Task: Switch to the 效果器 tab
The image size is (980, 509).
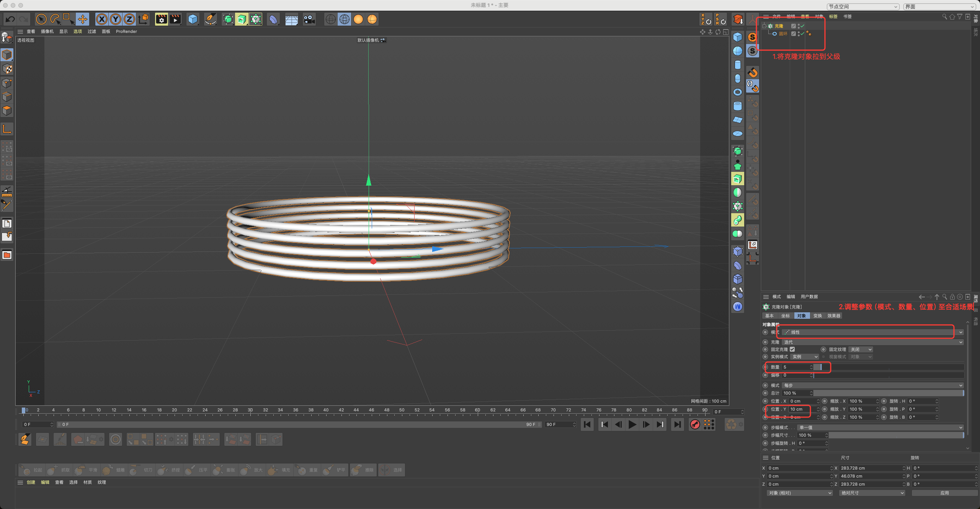Action: [x=834, y=316]
